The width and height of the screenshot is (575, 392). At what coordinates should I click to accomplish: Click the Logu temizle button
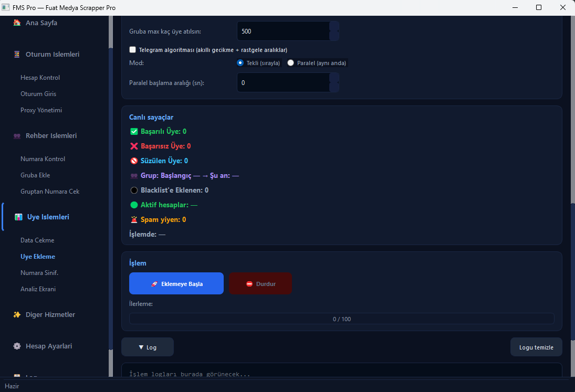click(x=536, y=347)
